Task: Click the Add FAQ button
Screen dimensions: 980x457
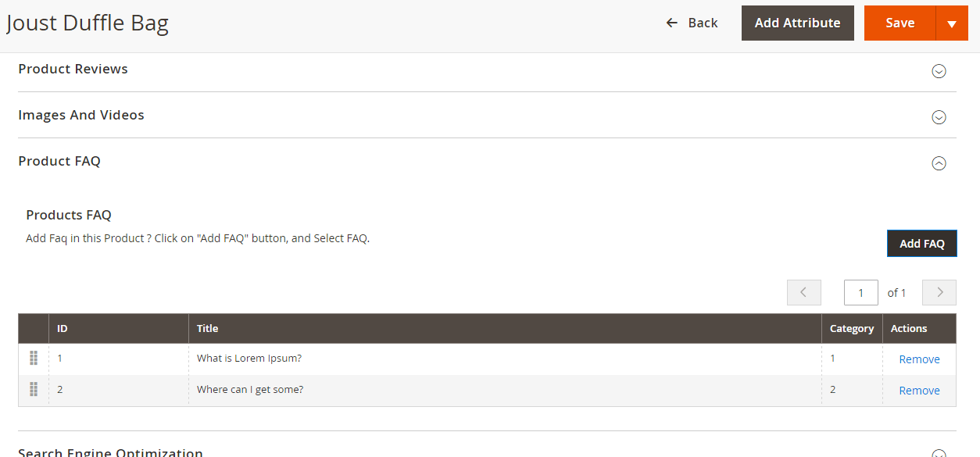Action: click(921, 244)
